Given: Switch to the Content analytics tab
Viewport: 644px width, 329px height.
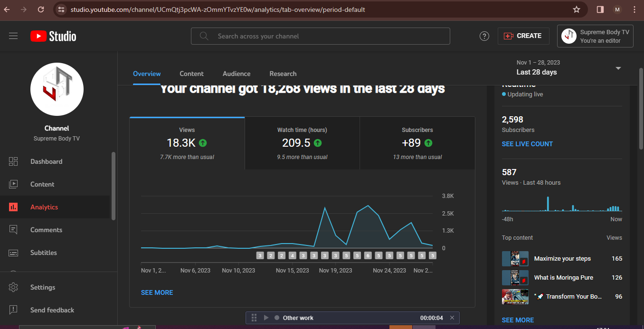Looking at the screenshot, I should [191, 74].
